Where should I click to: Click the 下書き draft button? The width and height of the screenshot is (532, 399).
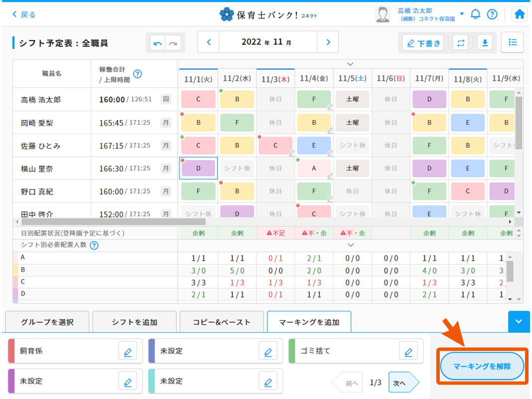[423, 43]
